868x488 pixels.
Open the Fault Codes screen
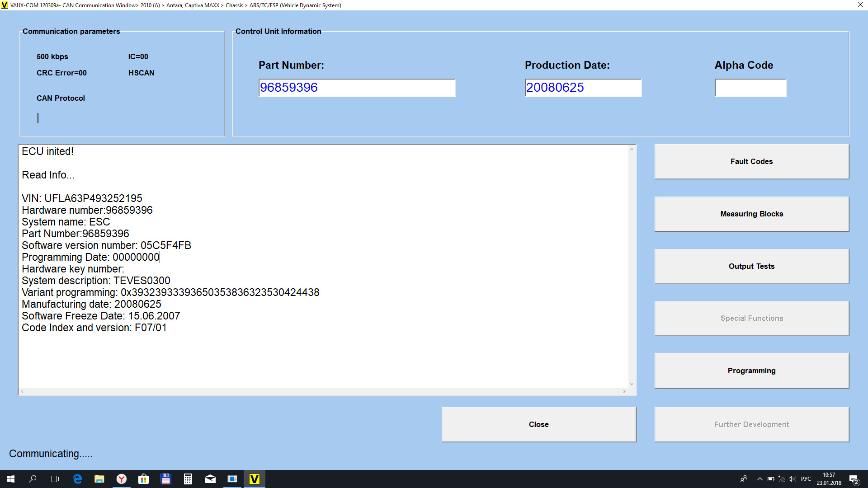tap(751, 161)
